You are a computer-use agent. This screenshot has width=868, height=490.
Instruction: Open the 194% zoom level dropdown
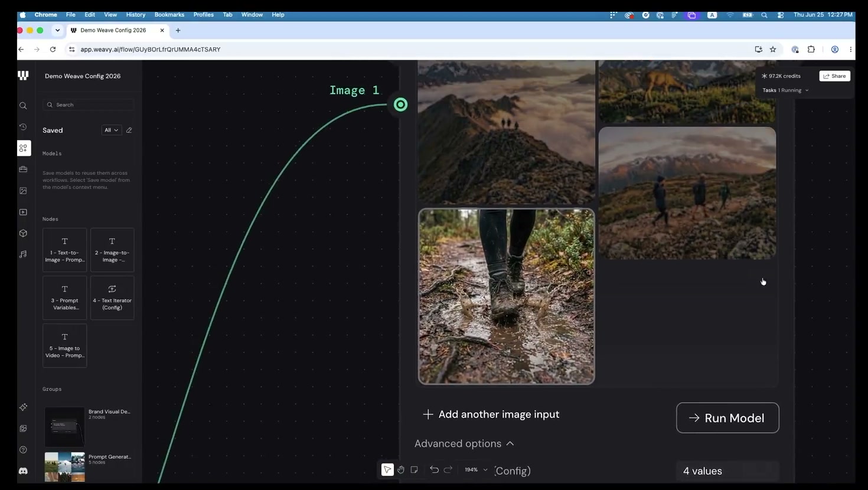pos(475,470)
